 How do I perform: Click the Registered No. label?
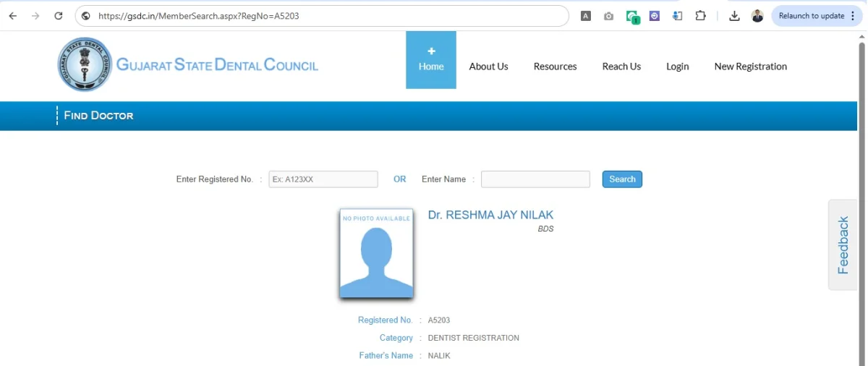(x=385, y=320)
